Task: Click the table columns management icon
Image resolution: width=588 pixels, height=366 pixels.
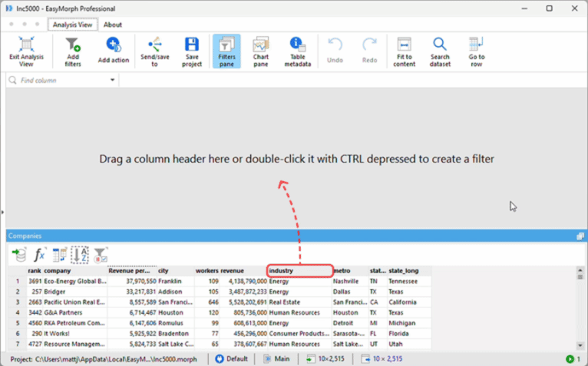Action: point(59,255)
